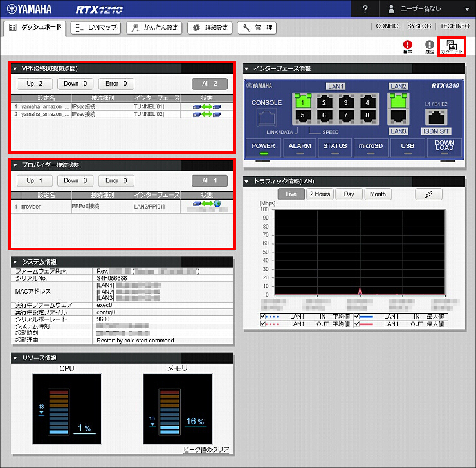Switch traffic graph to 2 Hours
This screenshot has height=468, width=476.
tap(320, 194)
